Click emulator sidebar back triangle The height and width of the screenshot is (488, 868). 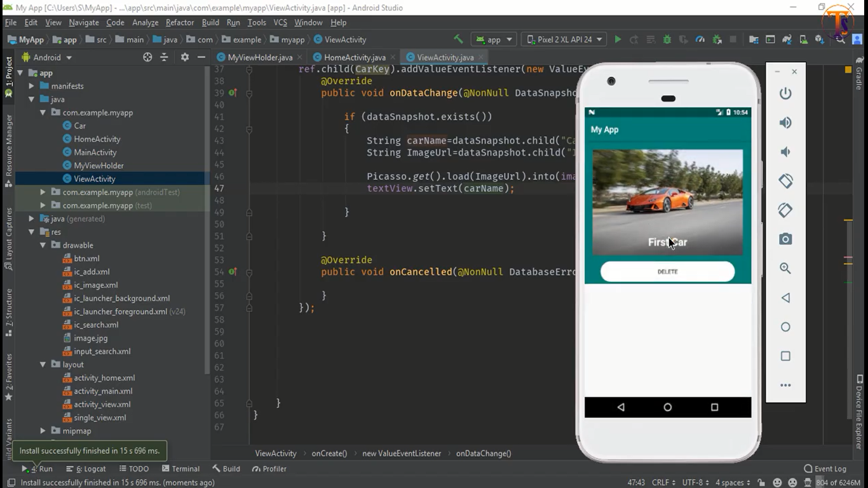click(x=785, y=297)
